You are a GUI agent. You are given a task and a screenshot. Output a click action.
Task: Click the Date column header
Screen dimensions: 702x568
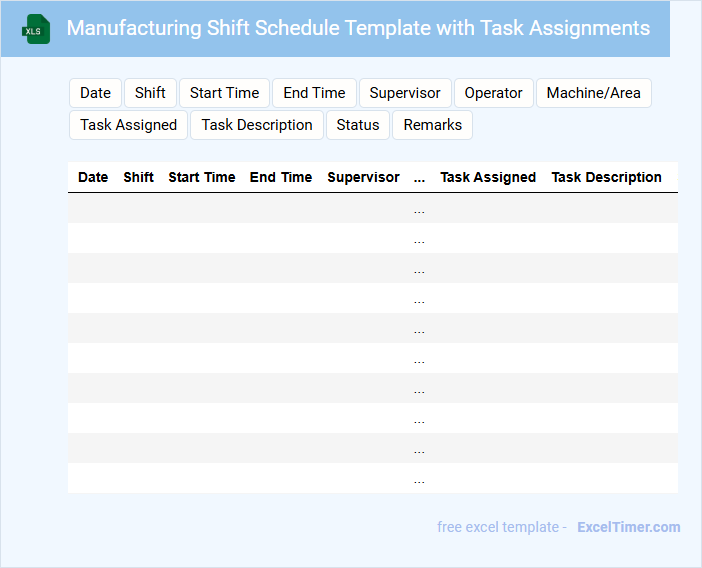click(93, 177)
